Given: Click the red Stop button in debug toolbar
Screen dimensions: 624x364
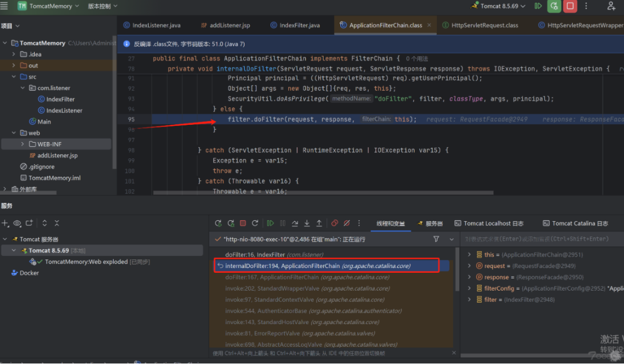Looking at the screenshot, I should tap(243, 223).
